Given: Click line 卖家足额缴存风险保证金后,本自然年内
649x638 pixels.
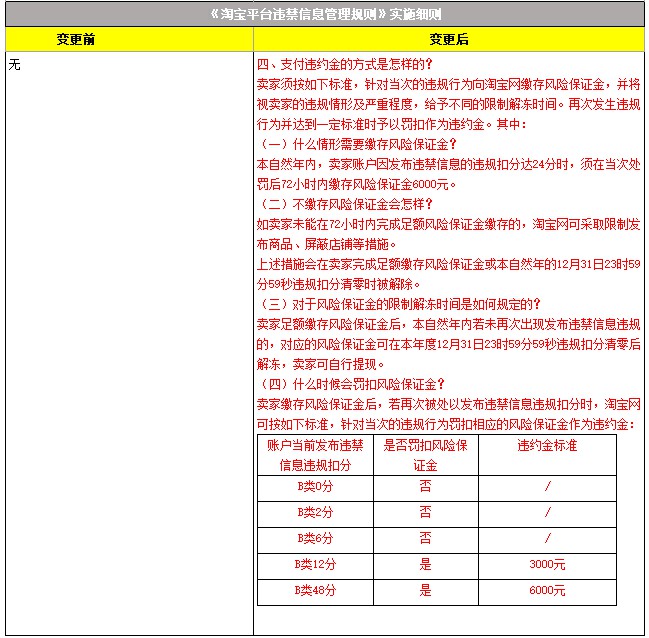Looking at the screenshot, I should pyautogui.click(x=449, y=324).
